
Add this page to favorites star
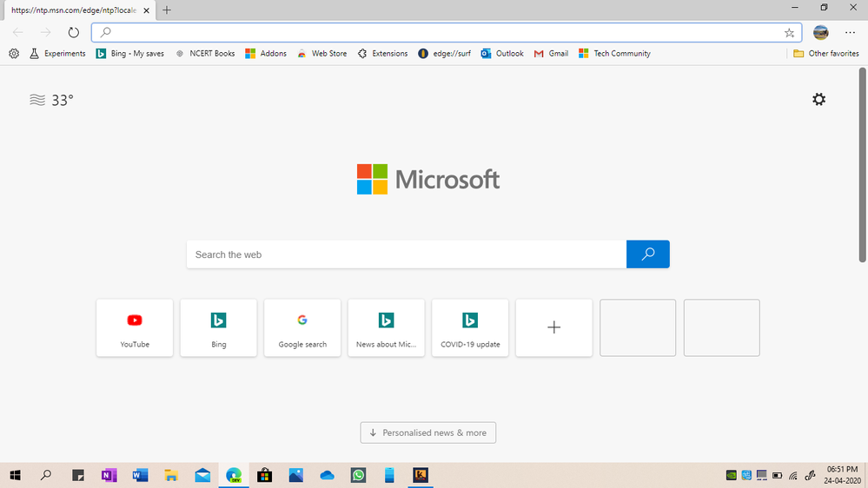click(x=790, y=33)
